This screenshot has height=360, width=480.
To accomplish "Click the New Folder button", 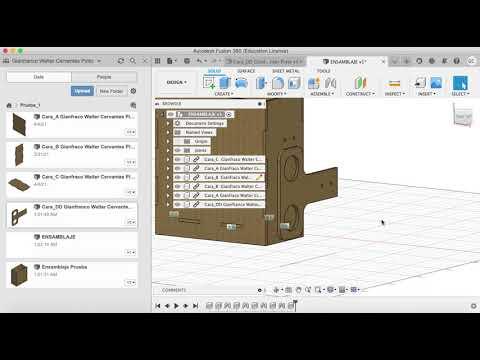I will point(111,91).
